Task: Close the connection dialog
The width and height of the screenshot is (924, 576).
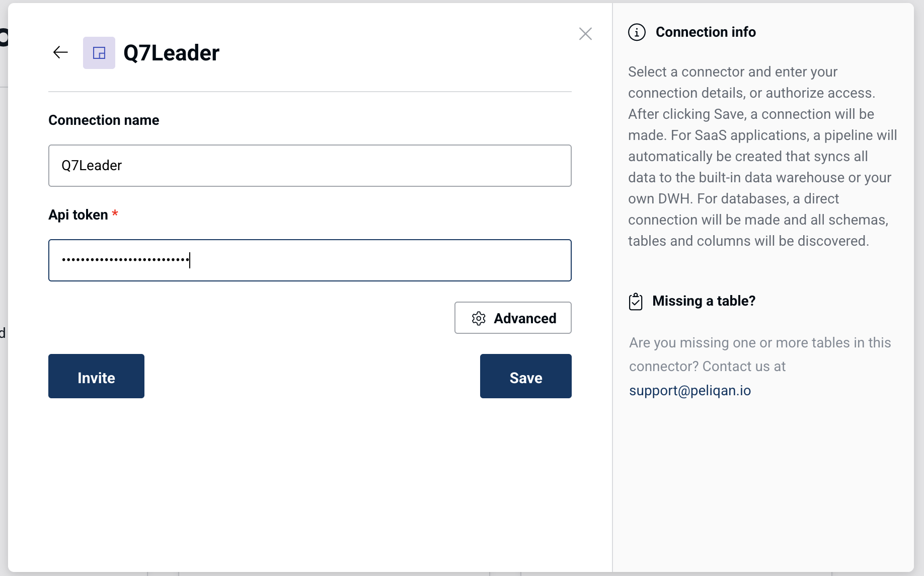Action: pyautogui.click(x=585, y=34)
